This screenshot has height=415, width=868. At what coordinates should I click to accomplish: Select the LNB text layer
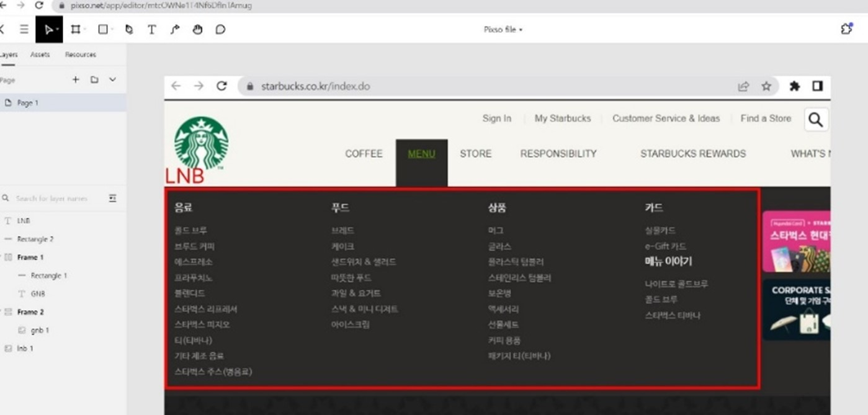tap(63, 221)
